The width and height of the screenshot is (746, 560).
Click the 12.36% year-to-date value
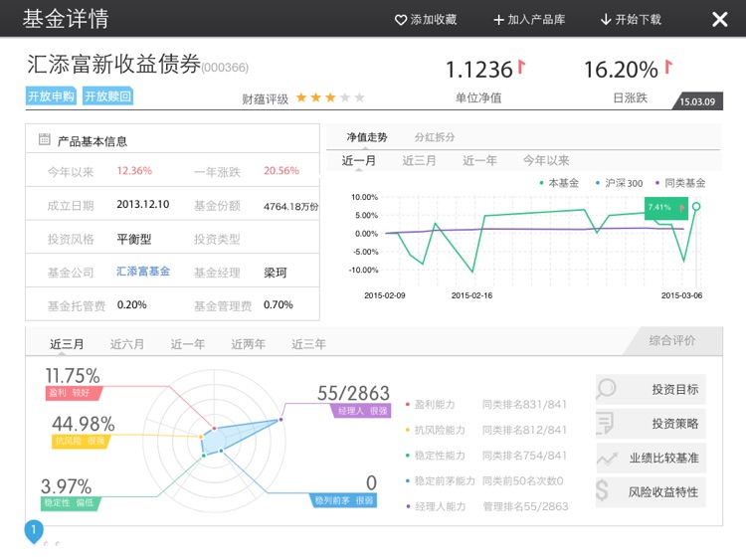[134, 171]
